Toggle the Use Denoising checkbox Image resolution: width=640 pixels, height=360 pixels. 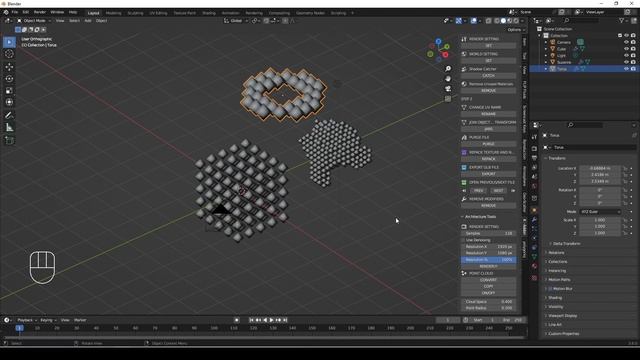tap(463, 240)
